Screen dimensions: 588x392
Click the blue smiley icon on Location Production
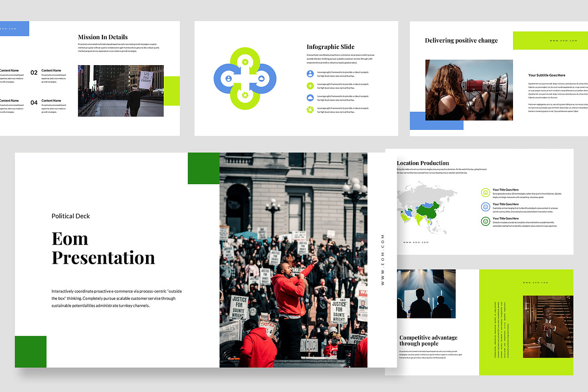tap(485, 207)
